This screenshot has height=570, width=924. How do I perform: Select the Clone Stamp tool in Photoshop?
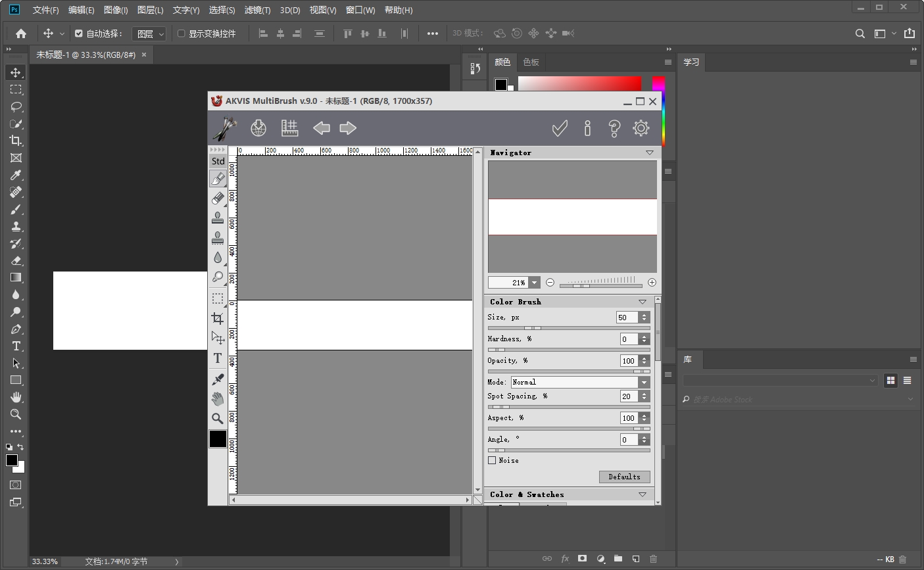[16, 226]
